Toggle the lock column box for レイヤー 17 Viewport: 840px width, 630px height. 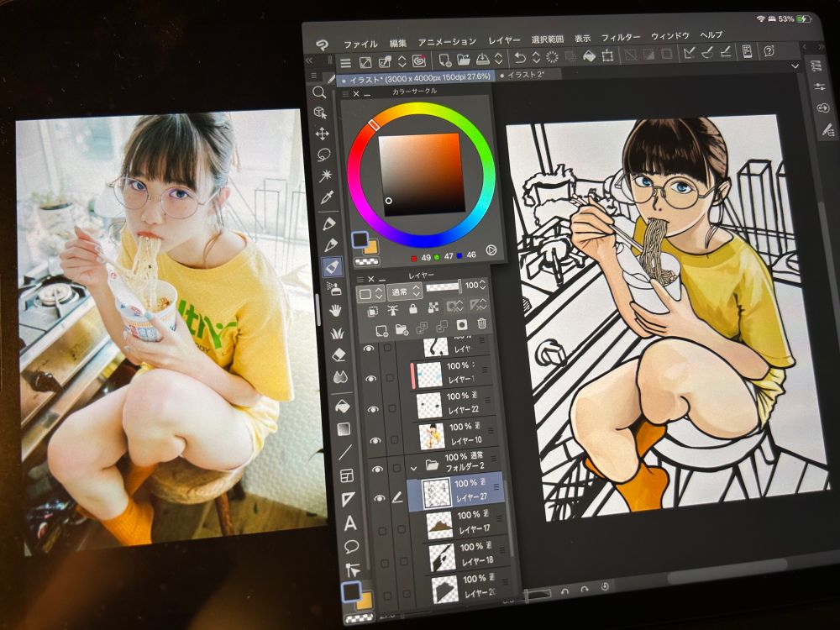[402, 529]
